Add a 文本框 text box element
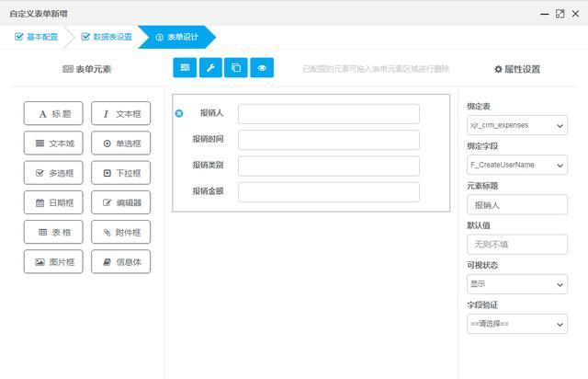This screenshot has height=379, width=588. point(120,113)
